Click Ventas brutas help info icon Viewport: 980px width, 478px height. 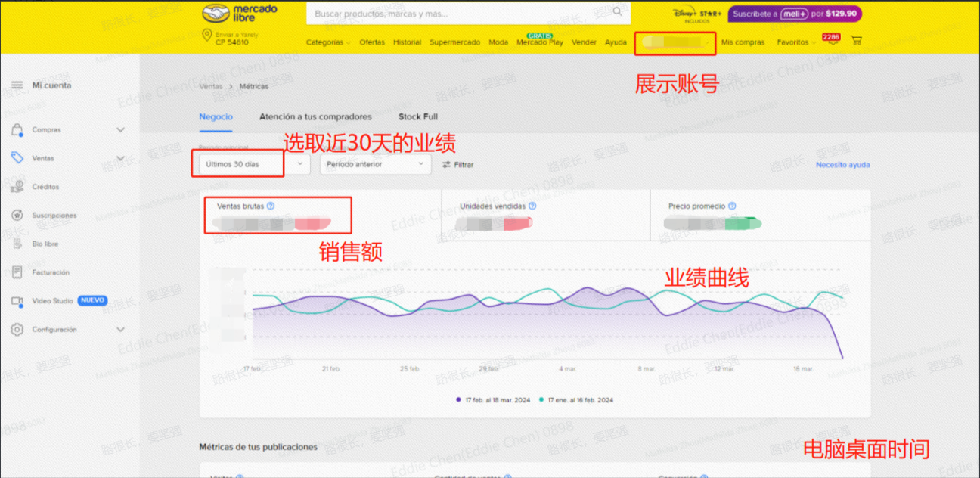271,206
